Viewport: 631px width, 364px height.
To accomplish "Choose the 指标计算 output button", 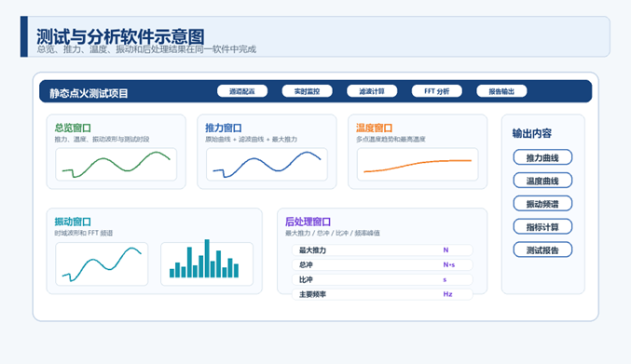I will (x=542, y=226).
